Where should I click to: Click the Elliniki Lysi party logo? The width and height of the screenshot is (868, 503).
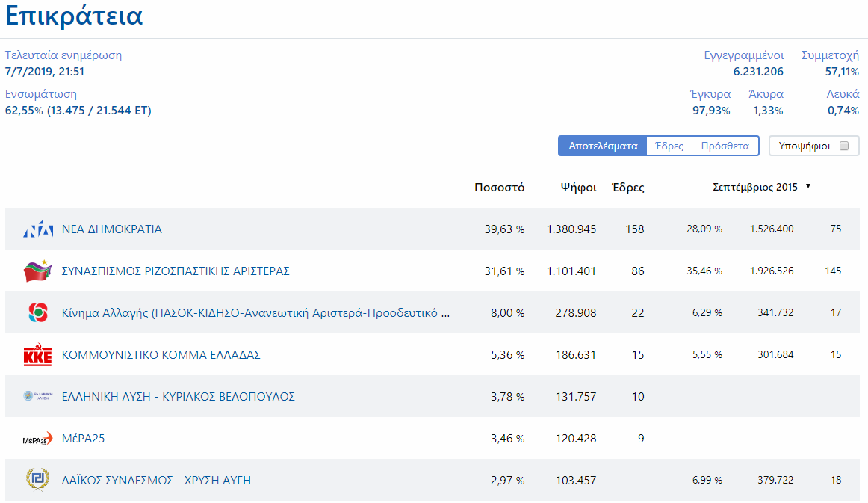37,396
